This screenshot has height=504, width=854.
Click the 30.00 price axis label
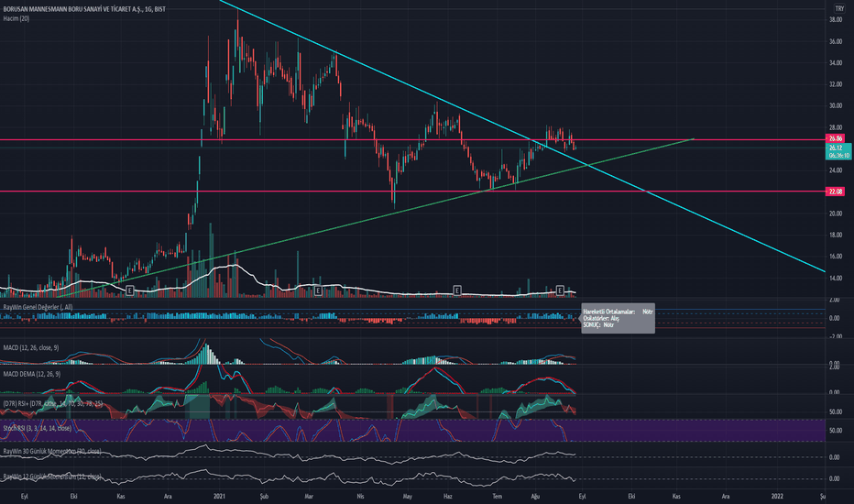(836, 106)
